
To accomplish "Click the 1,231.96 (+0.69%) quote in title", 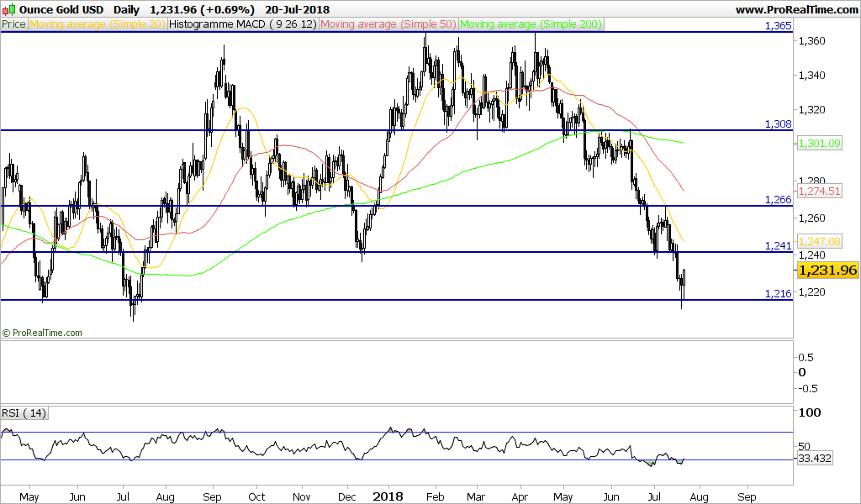I will [202, 10].
